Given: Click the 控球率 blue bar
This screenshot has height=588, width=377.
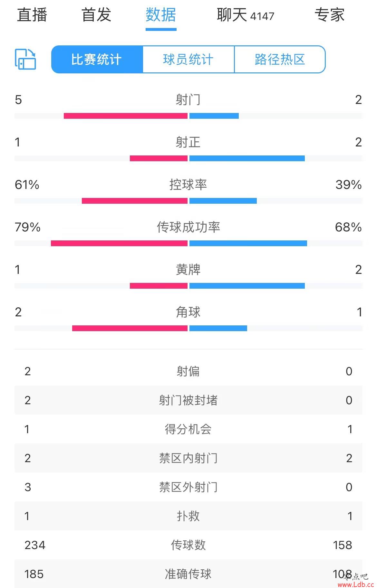Looking at the screenshot, I should tap(223, 201).
